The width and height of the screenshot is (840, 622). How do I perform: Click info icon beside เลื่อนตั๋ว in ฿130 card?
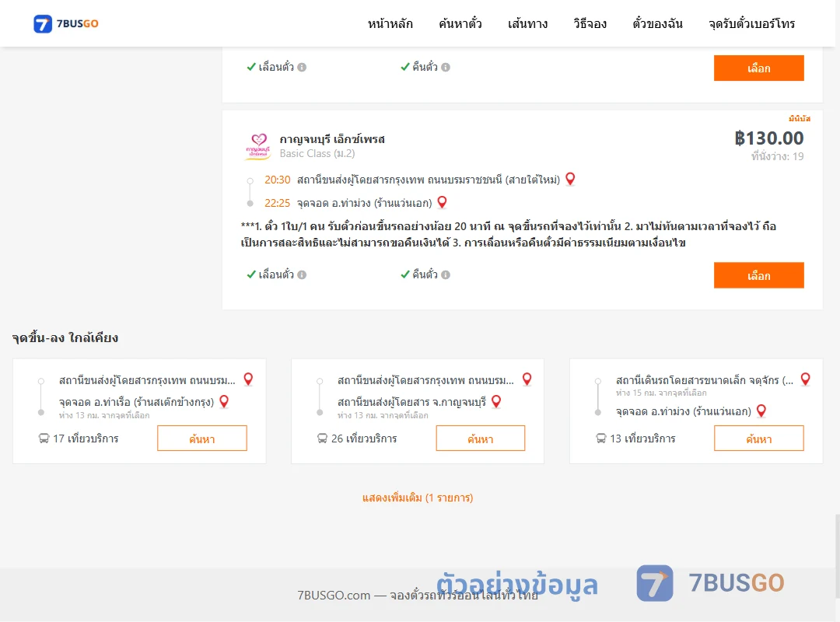click(302, 274)
